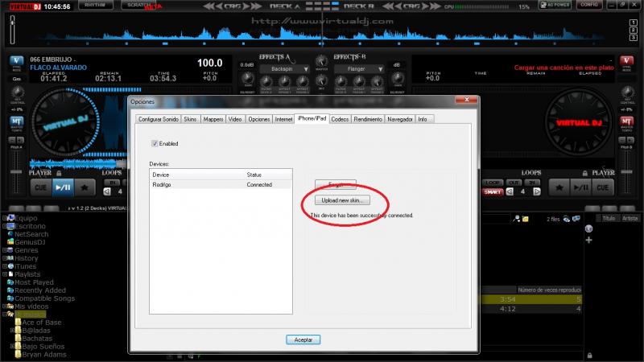The height and width of the screenshot is (362, 644).
Task: Adjust the deck A pitch slider
Action: tap(16, 172)
